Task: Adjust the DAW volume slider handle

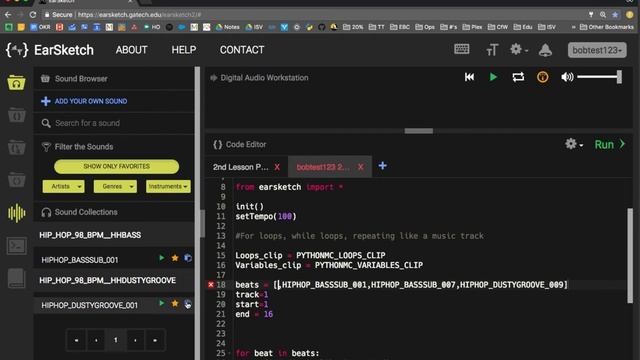Action: [619, 77]
